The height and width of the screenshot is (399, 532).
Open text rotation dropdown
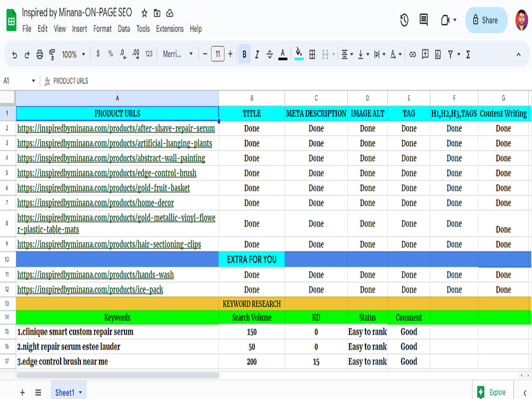pyautogui.click(x=396, y=54)
